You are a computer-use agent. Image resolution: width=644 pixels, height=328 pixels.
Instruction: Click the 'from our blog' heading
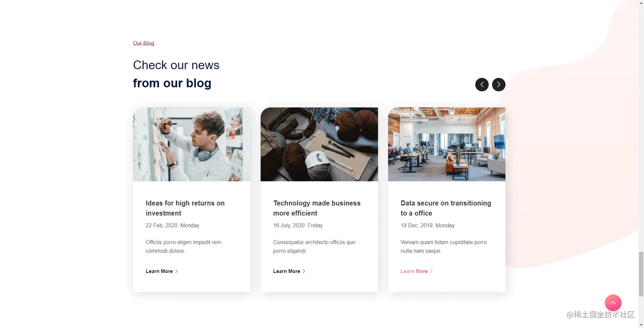pyautogui.click(x=172, y=83)
